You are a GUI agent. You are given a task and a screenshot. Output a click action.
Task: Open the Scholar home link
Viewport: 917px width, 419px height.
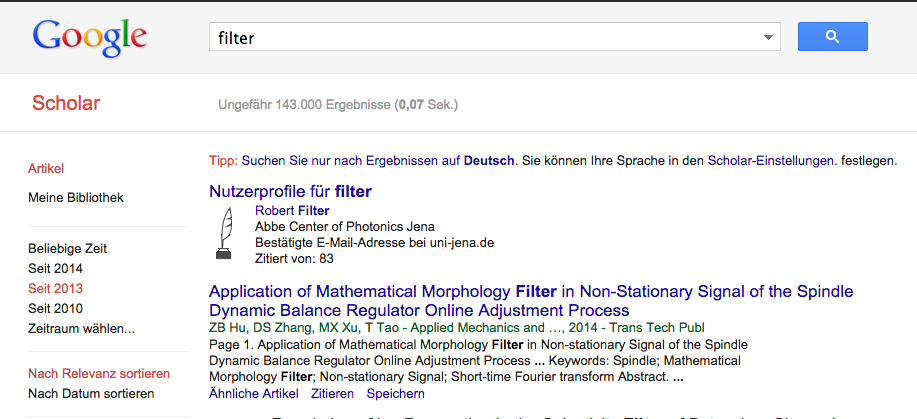(x=66, y=103)
